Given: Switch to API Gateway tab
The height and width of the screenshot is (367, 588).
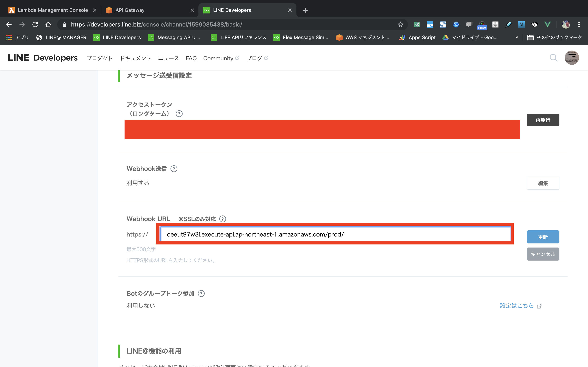Looking at the screenshot, I should pyautogui.click(x=130, y=10).
